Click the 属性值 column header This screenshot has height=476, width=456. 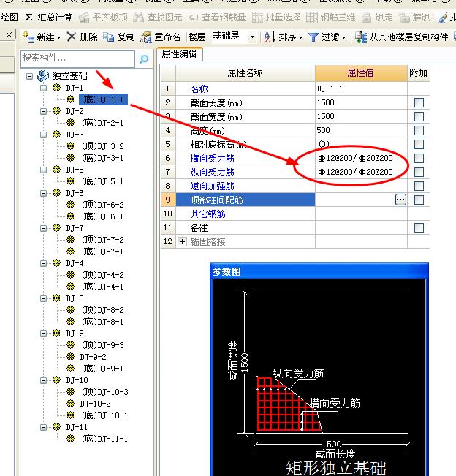click(x=361, y=73)
